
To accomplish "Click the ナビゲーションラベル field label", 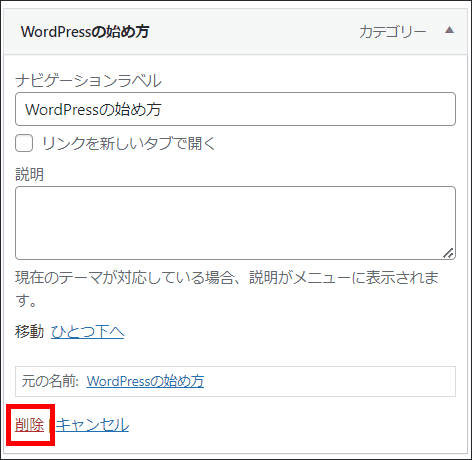I will [88, 81].
